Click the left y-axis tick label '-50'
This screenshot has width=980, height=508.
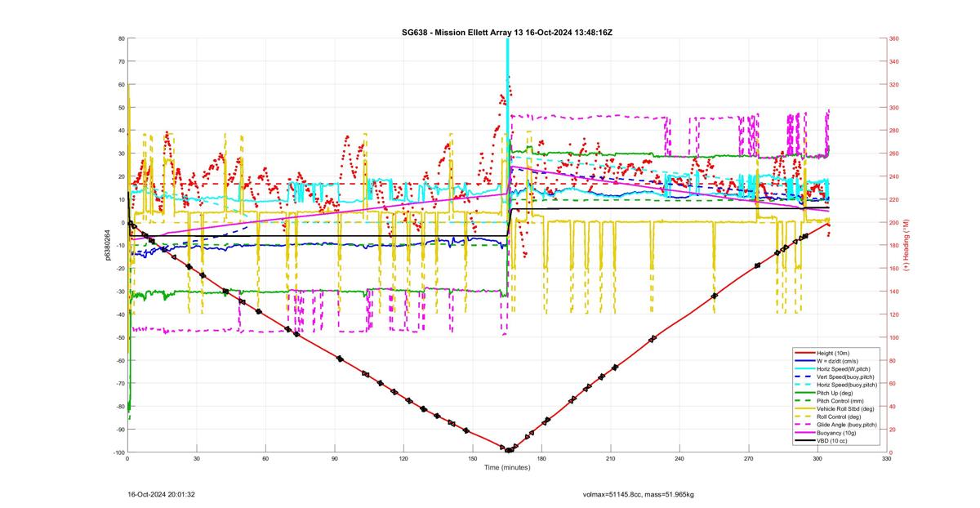pyautogui.click(x=119, y=337)
